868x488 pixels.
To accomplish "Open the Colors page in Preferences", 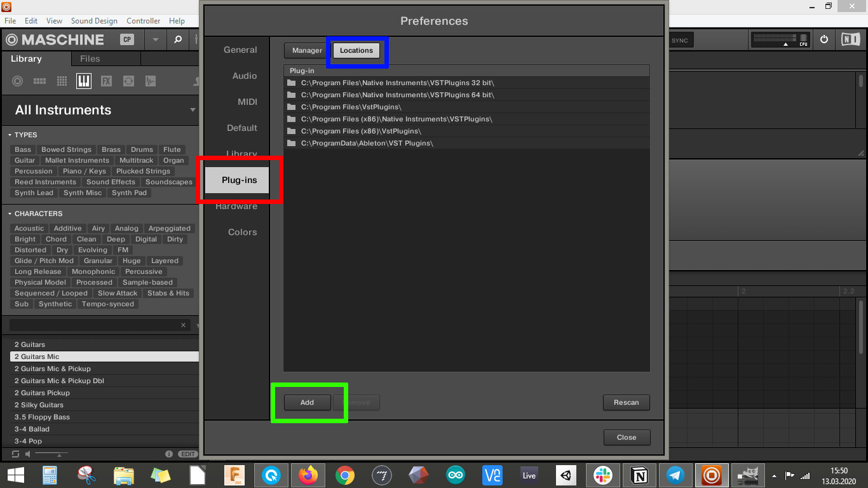I will [242, 232].
